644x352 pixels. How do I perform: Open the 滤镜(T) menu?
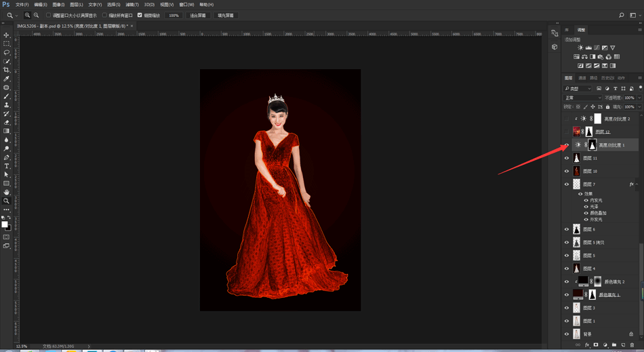click(x=132, y=5)
